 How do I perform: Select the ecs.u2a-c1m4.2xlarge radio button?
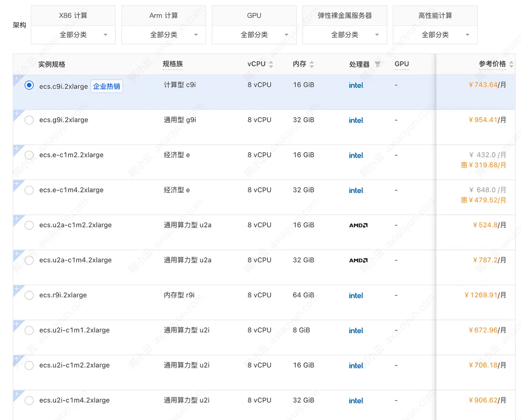[x=29, y=260]
